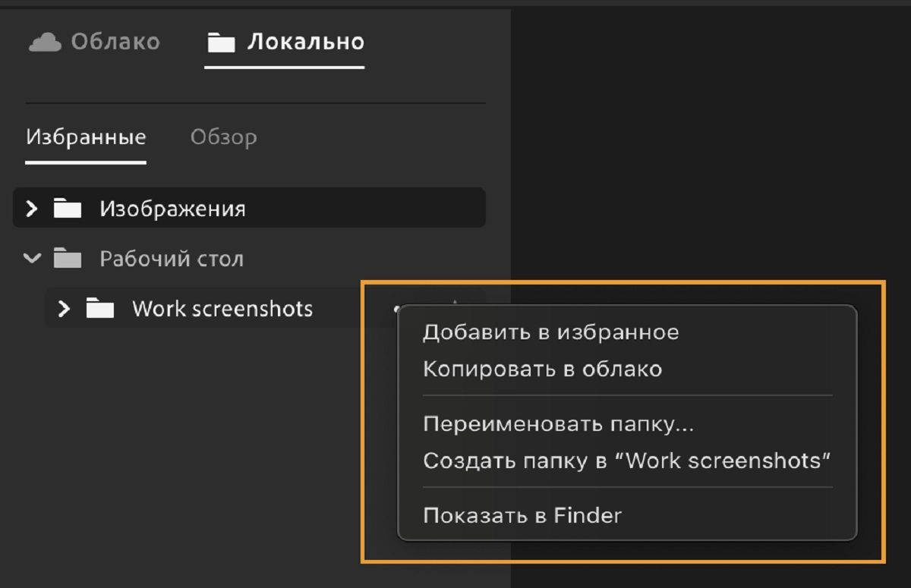
Task: Choose Создать папку в Work screenshots
Action: (627, 461)
